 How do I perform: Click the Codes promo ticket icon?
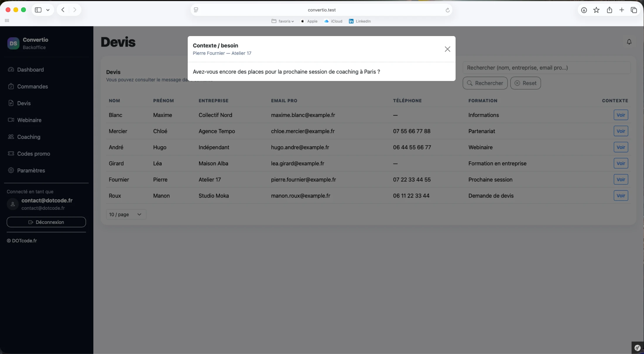click(11, 154)
